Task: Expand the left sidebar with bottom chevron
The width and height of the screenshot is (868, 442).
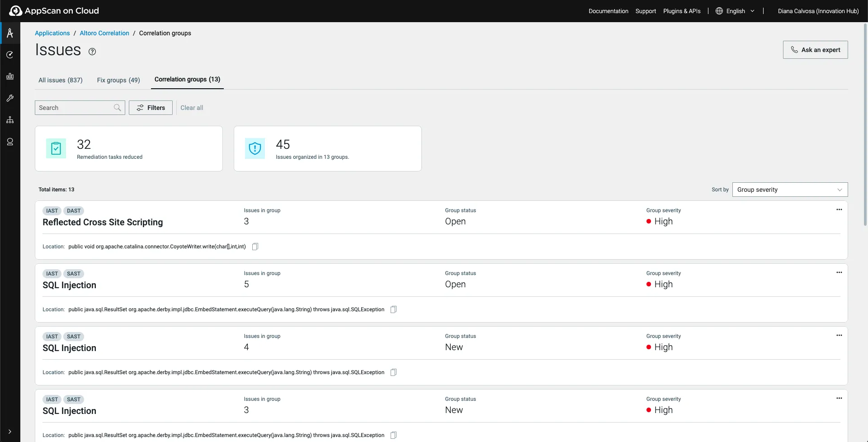Action: 10,432
